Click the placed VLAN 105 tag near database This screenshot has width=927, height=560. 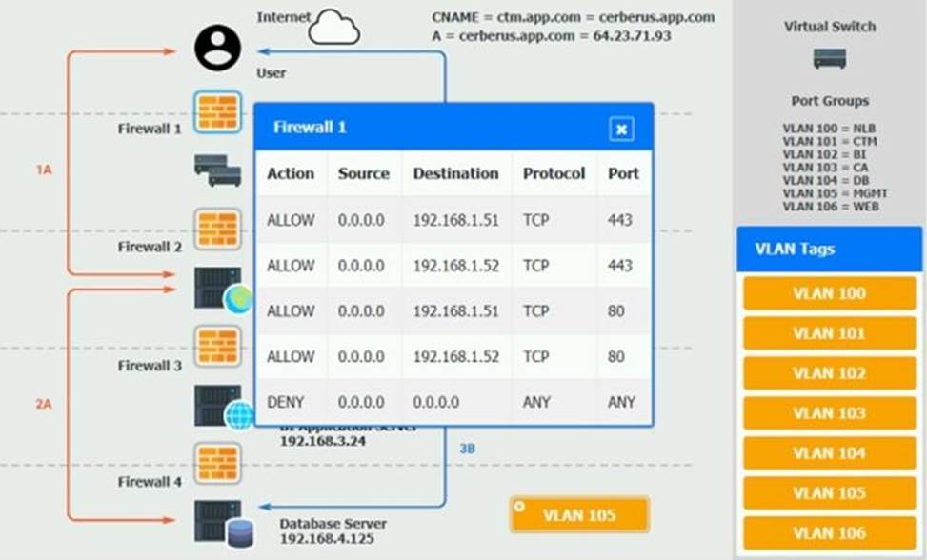click(579, 515)
